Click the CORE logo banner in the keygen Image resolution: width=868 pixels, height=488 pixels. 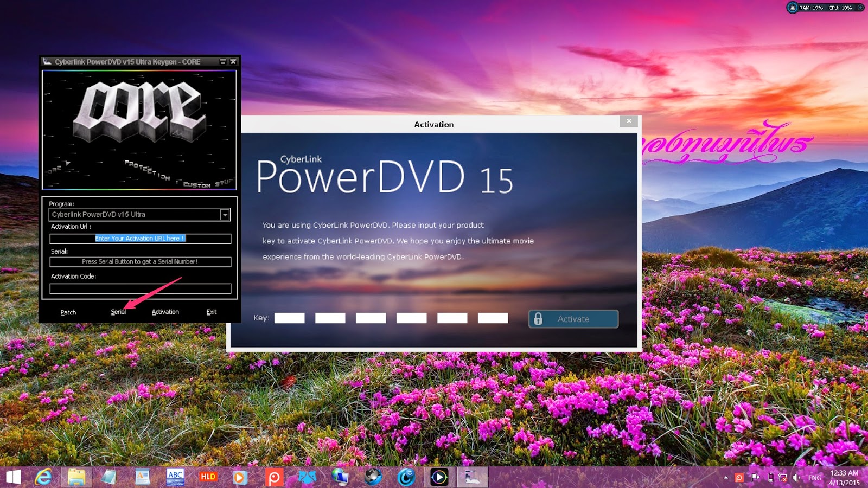click(x=139, y=130)
